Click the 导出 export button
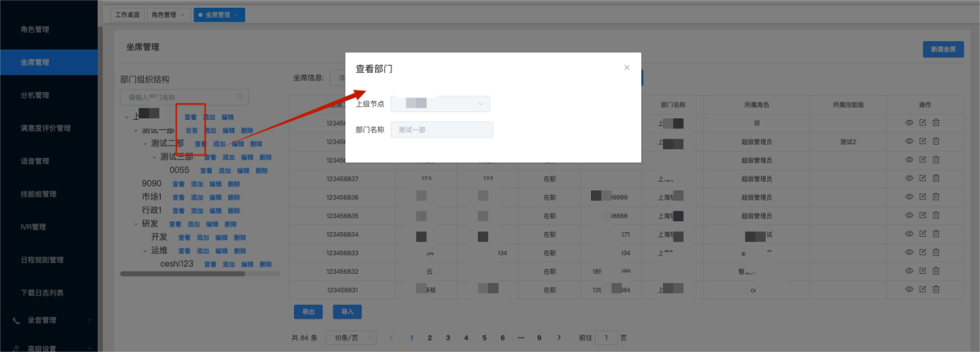Image resolution: width=980 pixels, height=352 pixels. click(308, 312)
